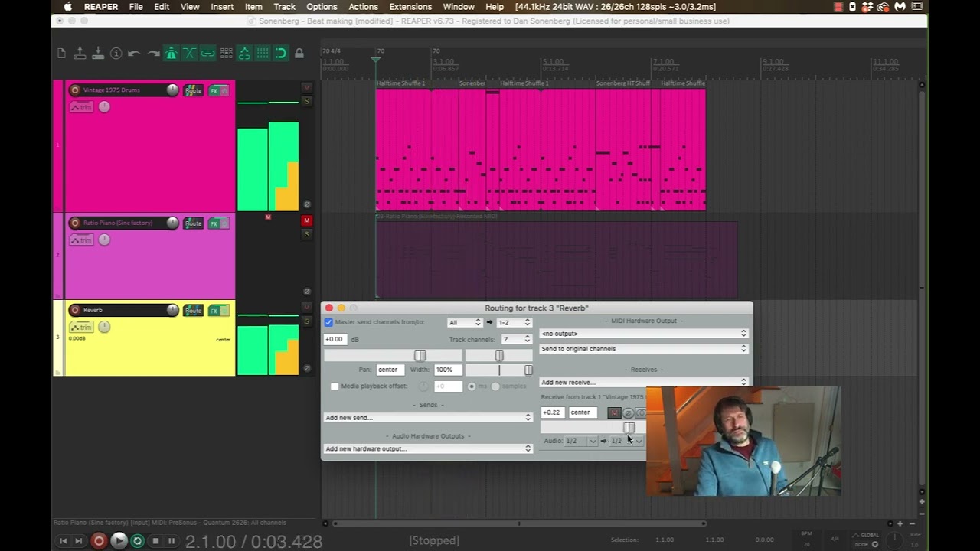Open the Apple menu
This screenshot has width=980, height=551.
(67, 7)
